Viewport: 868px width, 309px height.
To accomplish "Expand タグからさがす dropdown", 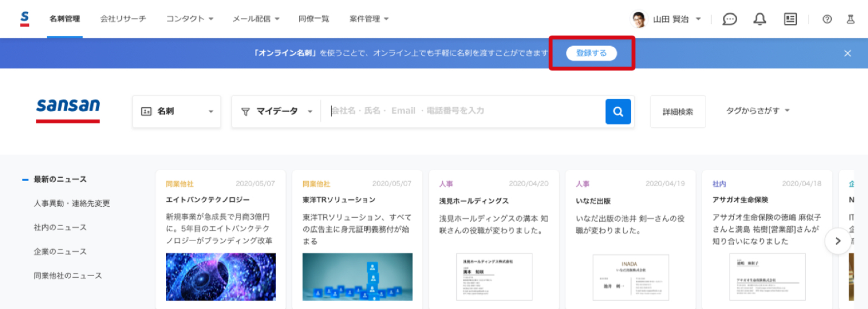I will coord(758,111).
